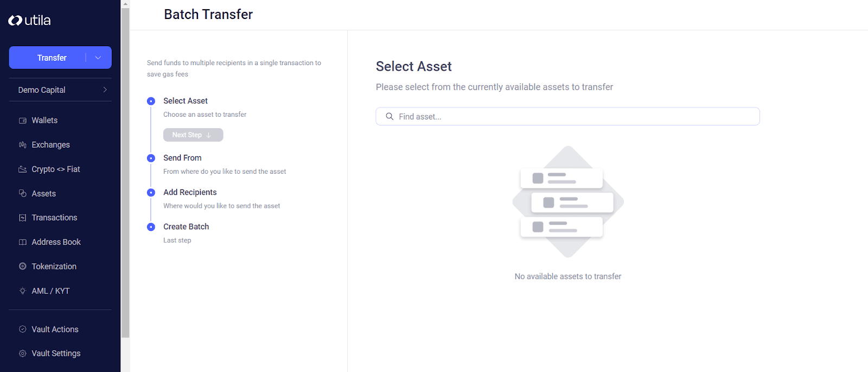Click the Next Step button
The image size is (868, 372).
[x=193, y=135]
